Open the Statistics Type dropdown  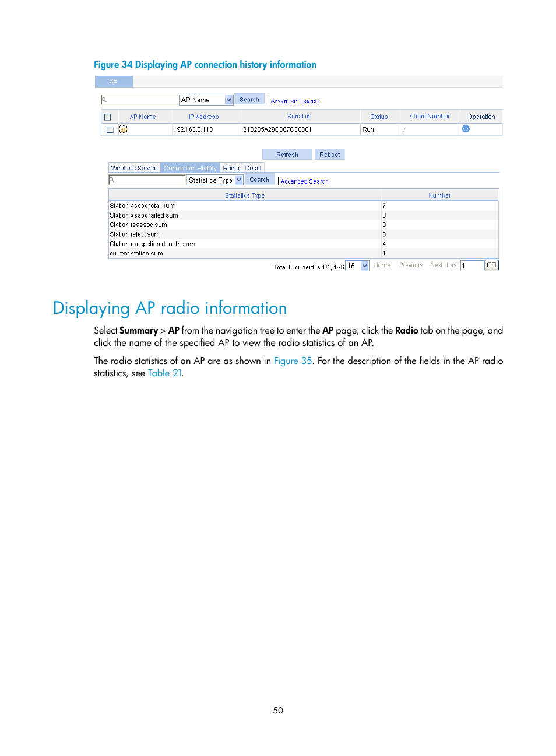239,180
